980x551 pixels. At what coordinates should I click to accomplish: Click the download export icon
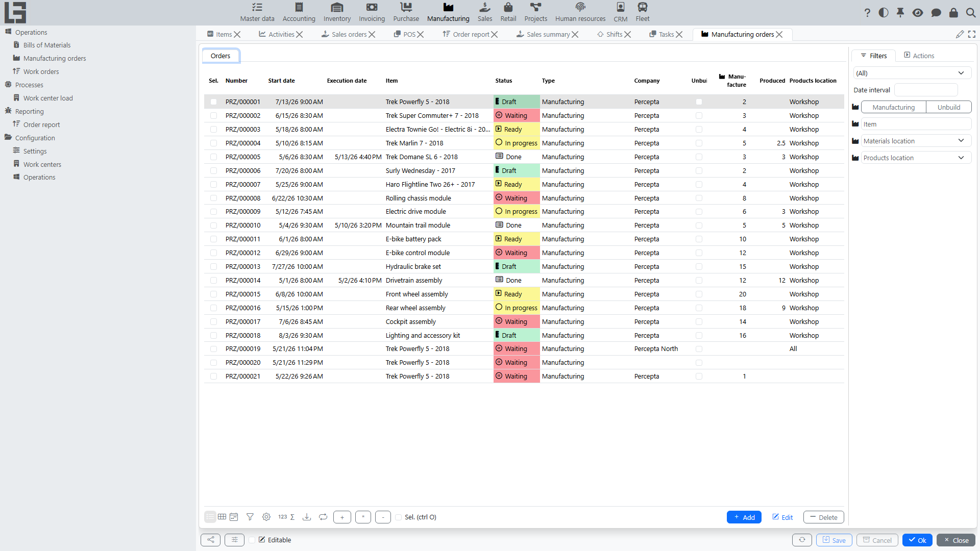coord(307,517)
